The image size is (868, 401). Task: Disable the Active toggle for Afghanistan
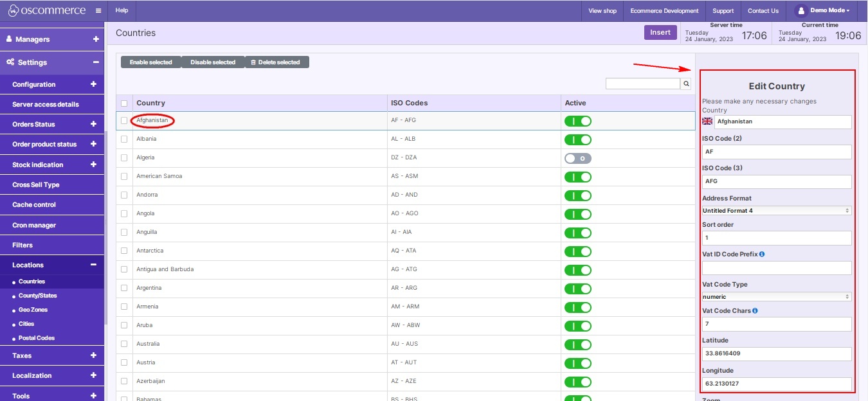pyautogui.click(x=578, y=120)
